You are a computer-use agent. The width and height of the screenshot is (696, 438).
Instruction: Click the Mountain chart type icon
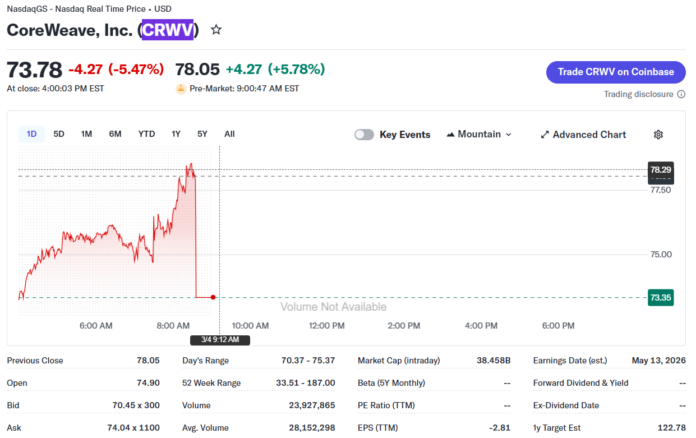click(450, 134)
